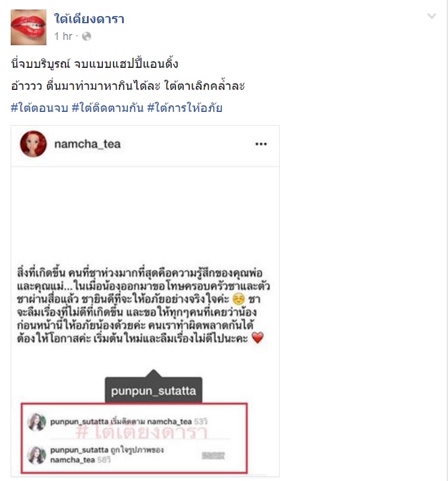Viewport: 448px width, 481px height.
Task: Open the ใต้เตียงดารา page name link
Action: [x=89, y=19]
